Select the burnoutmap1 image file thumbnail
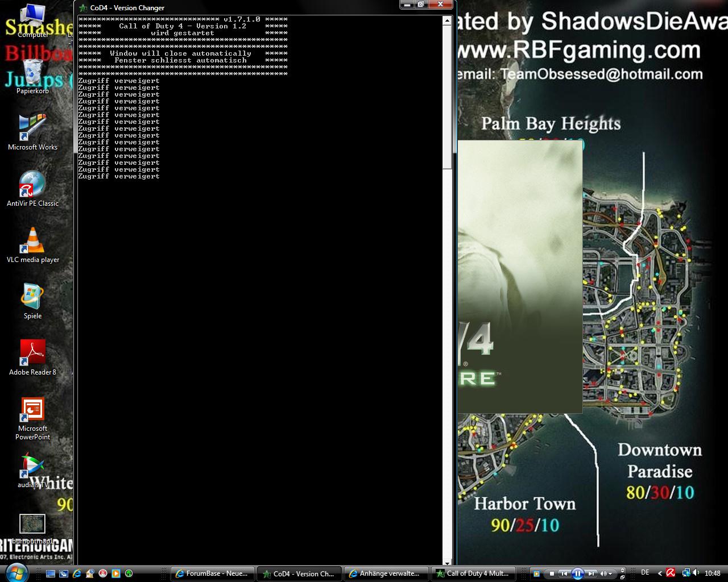Image resolution: width=728 pixels, height=582 pixels. tap(32, 529)
